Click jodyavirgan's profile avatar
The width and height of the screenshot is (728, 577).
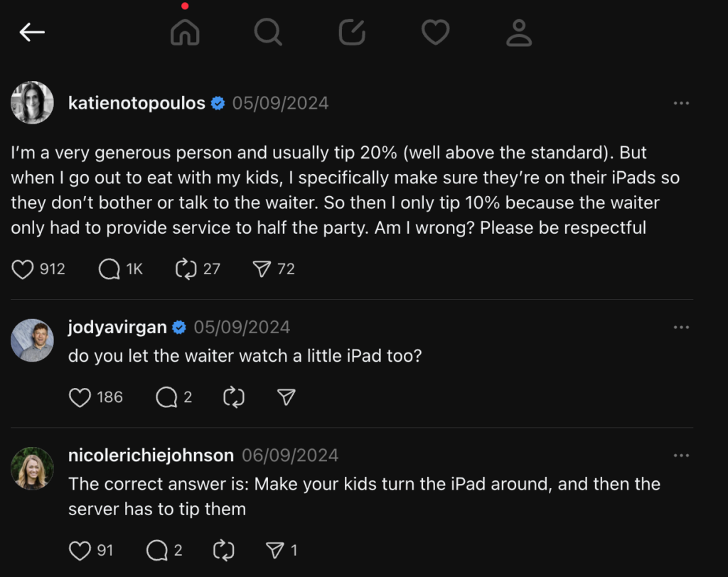click(x=32, y=340)
